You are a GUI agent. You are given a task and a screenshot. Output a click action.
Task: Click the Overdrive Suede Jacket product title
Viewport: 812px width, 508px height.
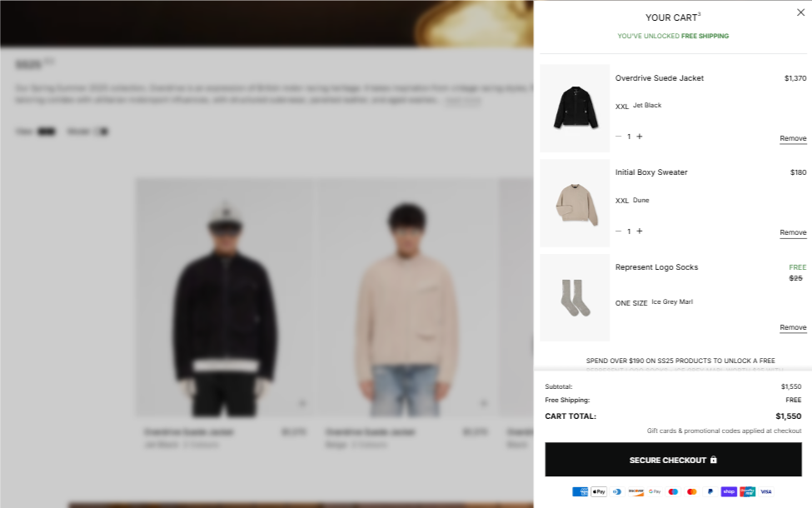pyautogui.click(x=659, y=78)
